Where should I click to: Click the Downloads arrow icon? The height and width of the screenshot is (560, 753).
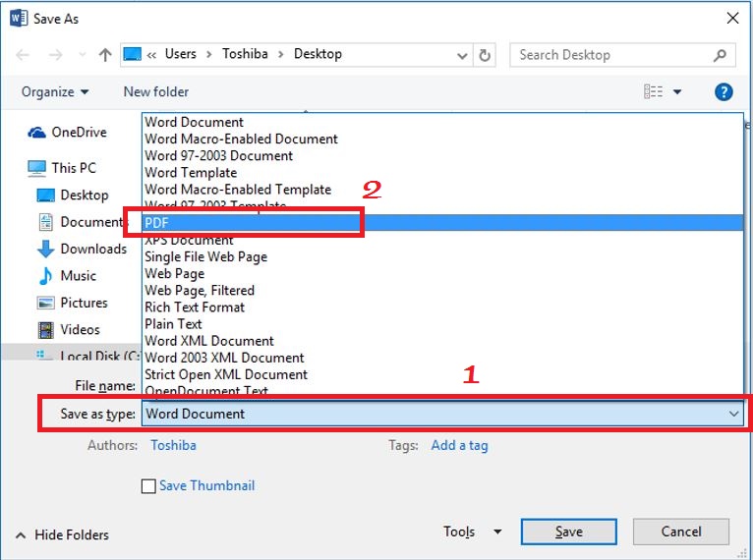[45, 249]
